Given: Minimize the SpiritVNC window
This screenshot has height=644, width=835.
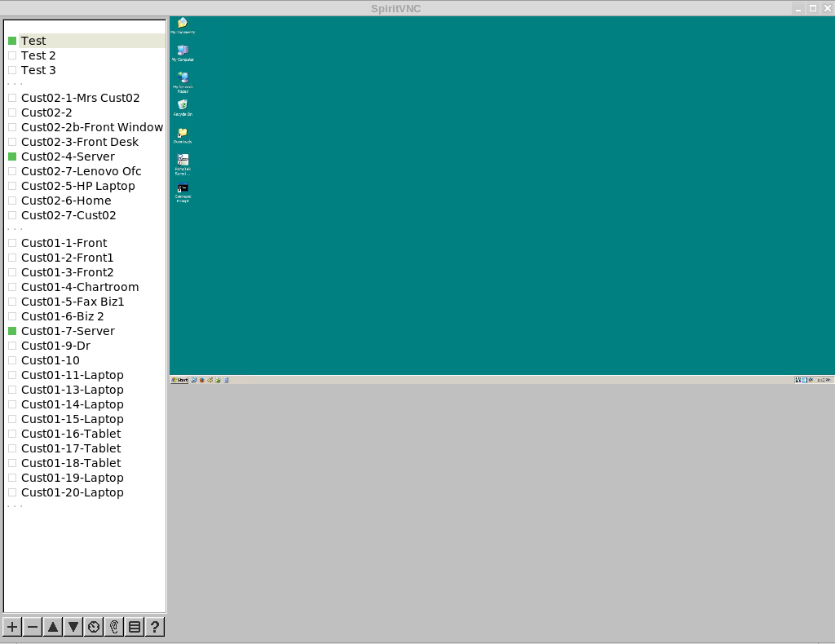Looking at the screenshot, I should pyautogui.click(x=797, y=8).
